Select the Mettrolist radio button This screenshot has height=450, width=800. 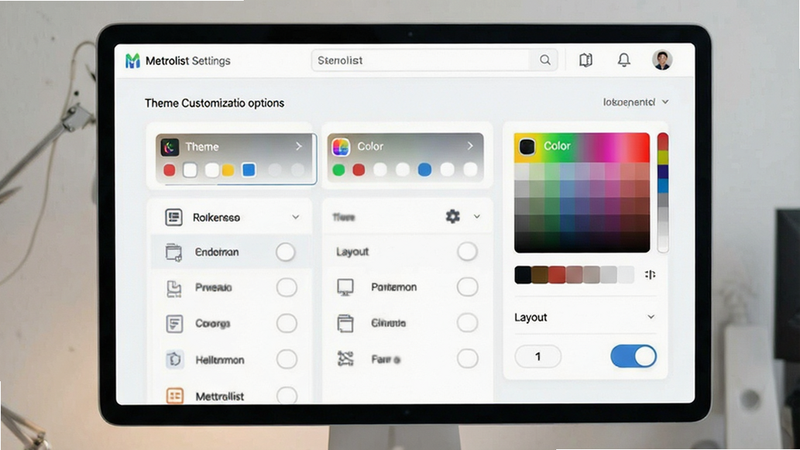(x=287, y=395)
